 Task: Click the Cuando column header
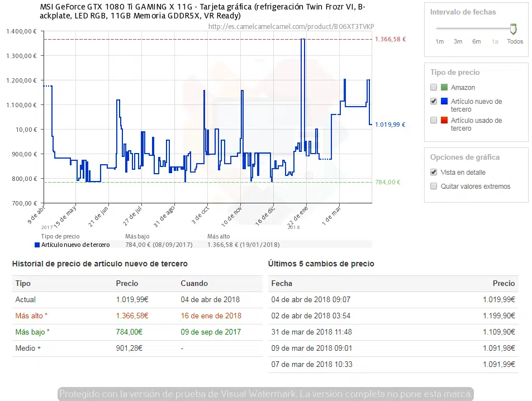click(x=194, y=283)
